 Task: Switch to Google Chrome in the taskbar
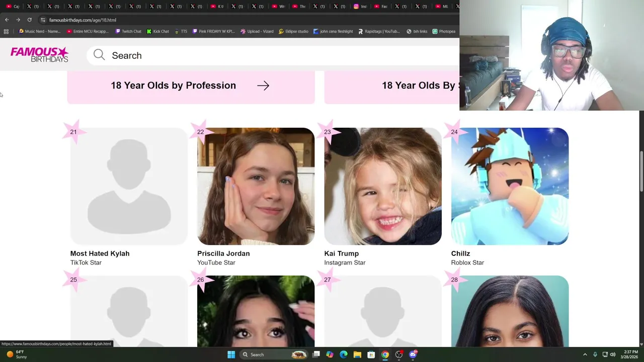(385, 354)
